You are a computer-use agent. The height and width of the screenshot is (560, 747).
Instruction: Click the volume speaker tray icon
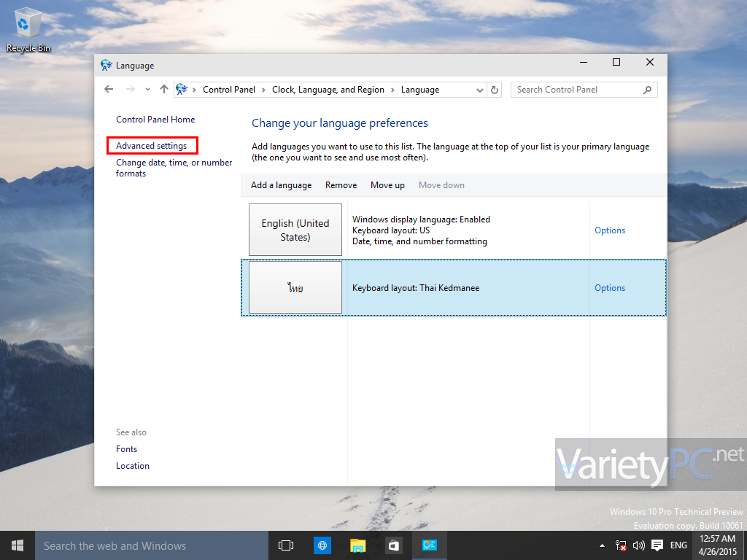tap(639, 545)
